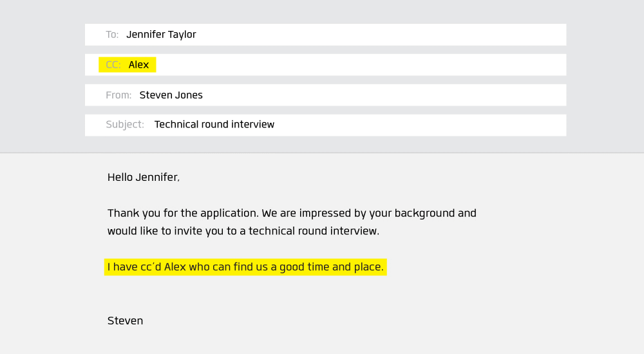Viewport: 644px width, 354px height.
Task: Click inside the To recipient field
Action: click(x=325, y=35)
